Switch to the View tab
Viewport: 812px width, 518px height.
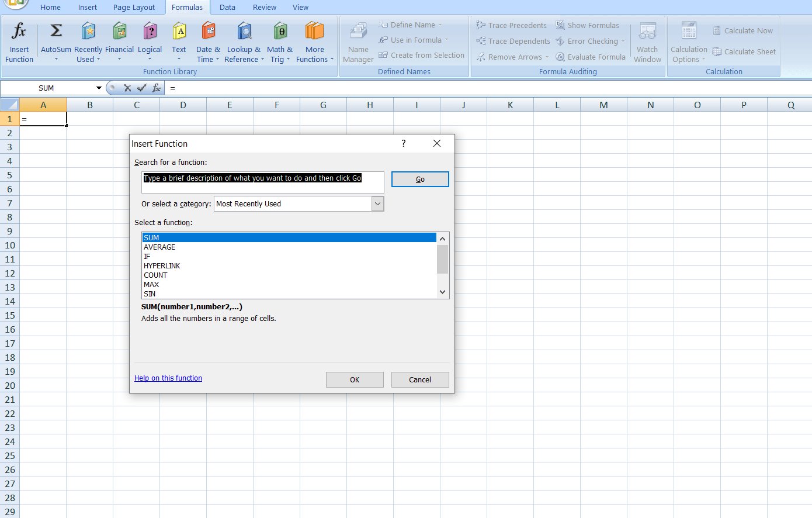click(301, 7)
